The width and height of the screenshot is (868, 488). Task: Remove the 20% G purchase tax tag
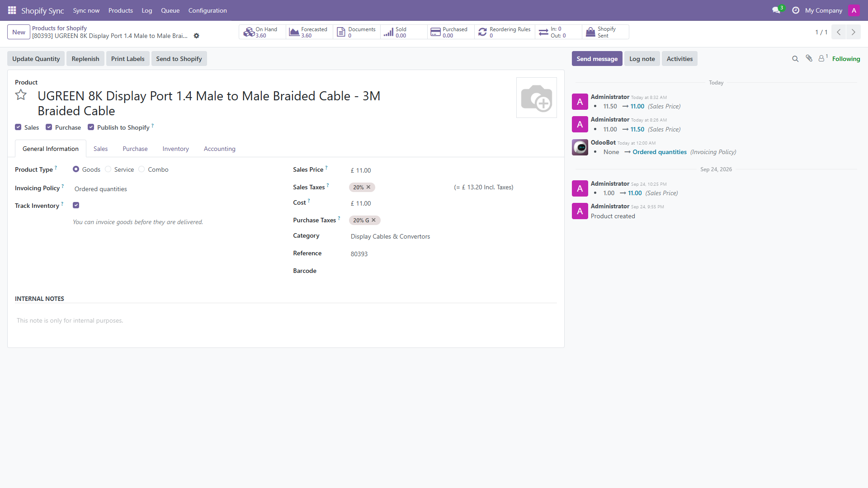374,220
